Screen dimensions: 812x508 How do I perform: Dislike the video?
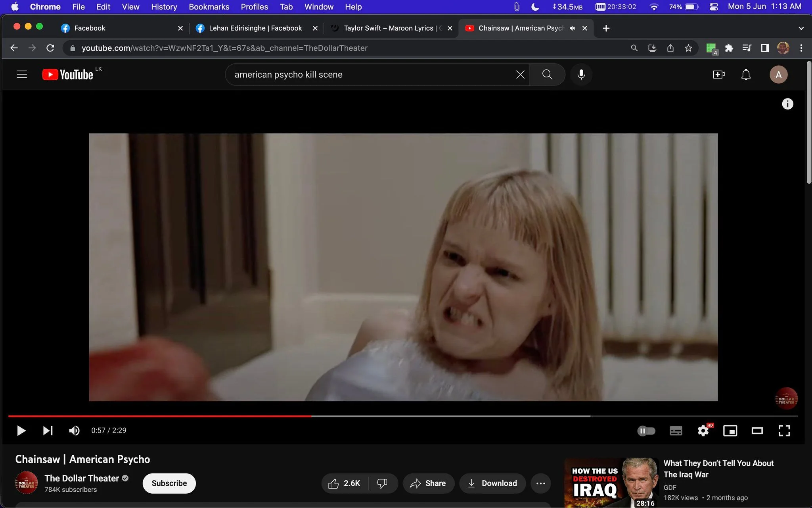tap(382, 483)
